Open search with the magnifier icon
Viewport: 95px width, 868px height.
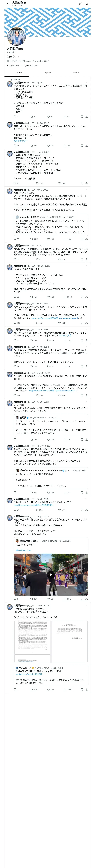pos(87,4)
